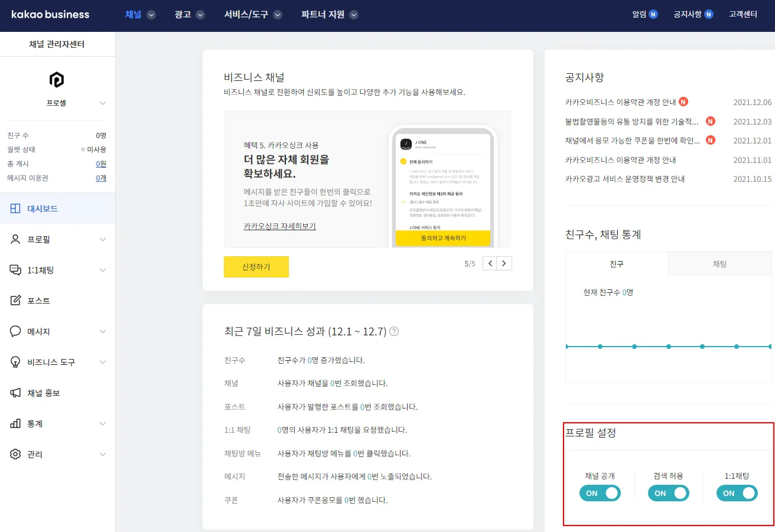Click the 채널 홍보 megaphone icon
This screenshot has height=532, width=775.
coord(16,393)
